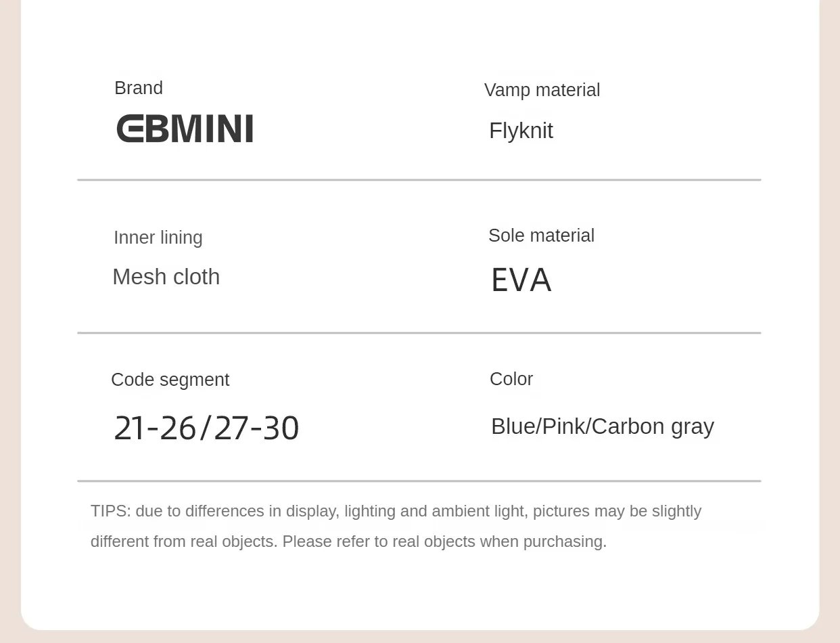Click the Code segment label
The image size is (840, 643).
point(170,380)
